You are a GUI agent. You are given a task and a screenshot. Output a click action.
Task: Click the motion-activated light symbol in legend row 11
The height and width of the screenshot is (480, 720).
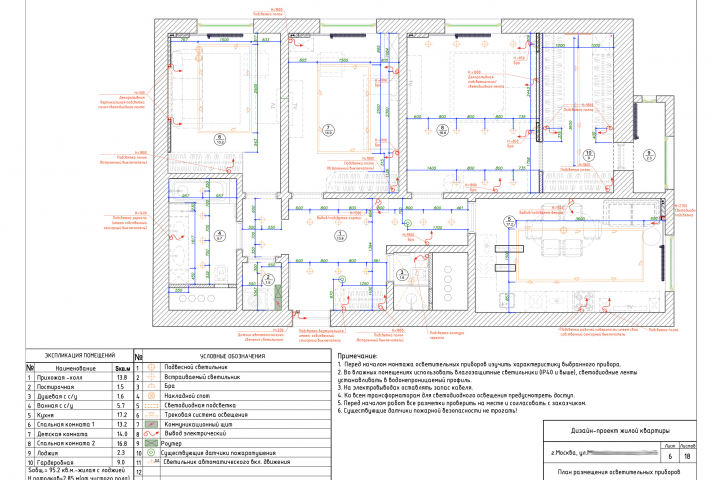point(155,462)
